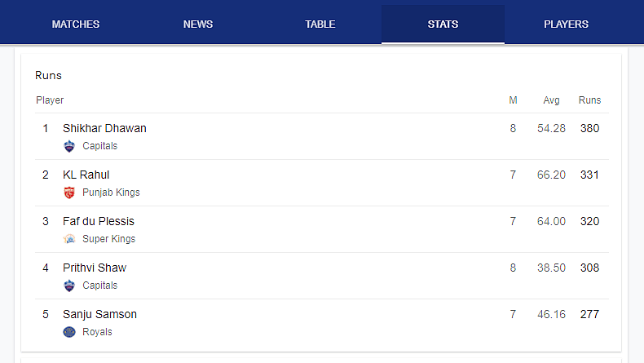Click Punjab Kings logo under KL Rahul
The width and height of the screenshot is (644, 363).
[x=69, y=193]
